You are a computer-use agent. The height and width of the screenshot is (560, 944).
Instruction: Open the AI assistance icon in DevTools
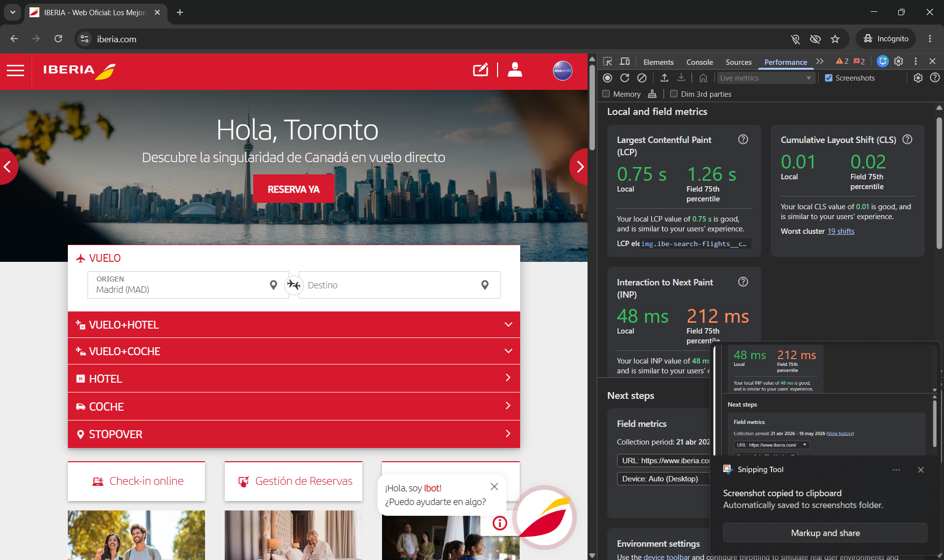pyautogui.click(x=883, y=61)
